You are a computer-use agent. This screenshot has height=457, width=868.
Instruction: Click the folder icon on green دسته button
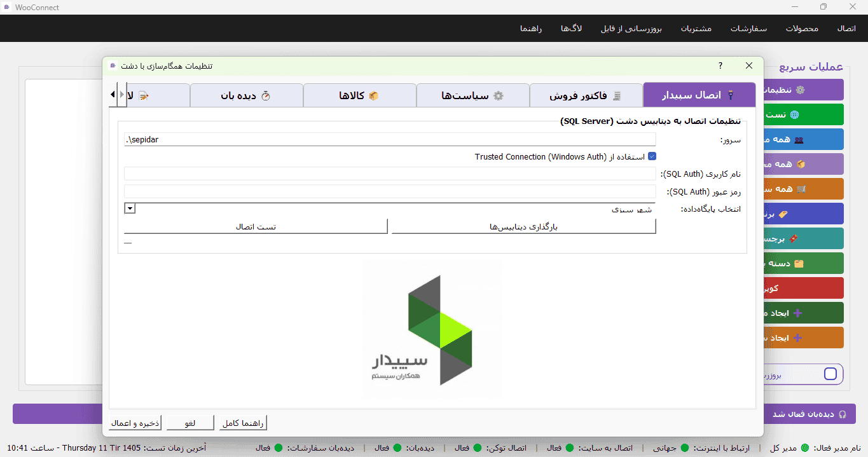[799, 263]
